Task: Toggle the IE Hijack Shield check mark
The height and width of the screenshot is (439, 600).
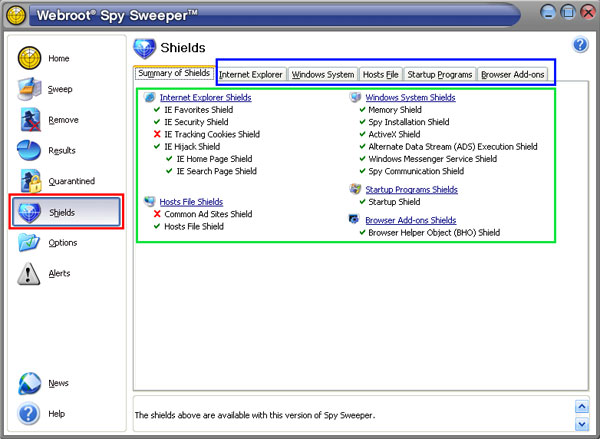Action: 157,146
